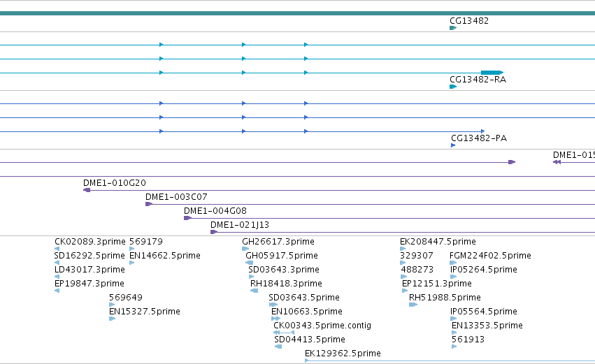Select CK02089.3prime EST label
Screen dimensions: 595x364
(x=90, y=242)
